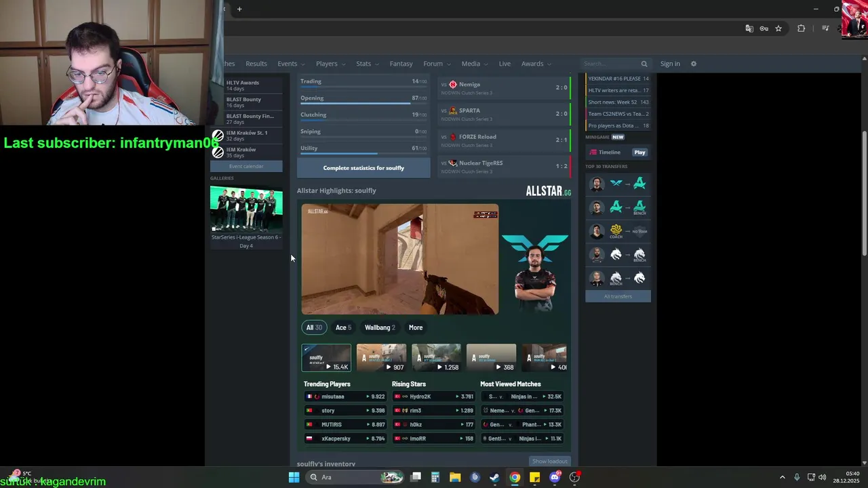The width and height of the screenshot is (868, 488).
Task: Click the Nuclear TigeRES team logo
Action: (x=453, y=163)
